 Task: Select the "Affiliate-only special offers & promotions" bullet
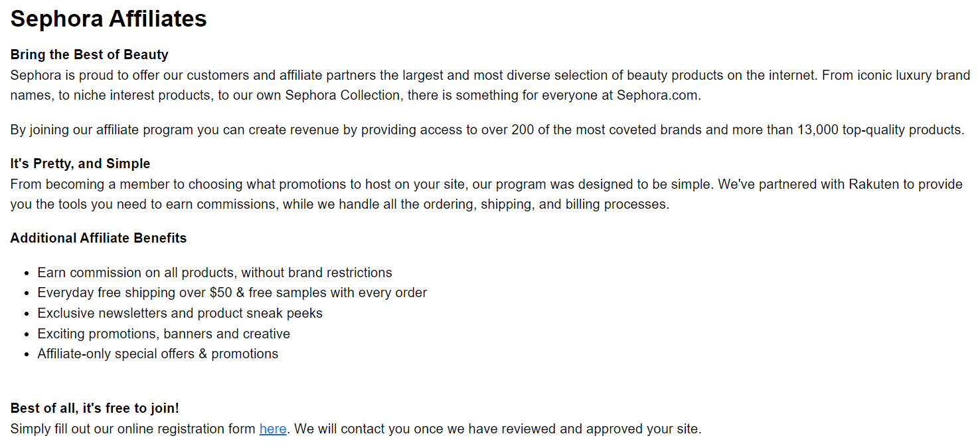pyautogui.click(x=157, y=354)
